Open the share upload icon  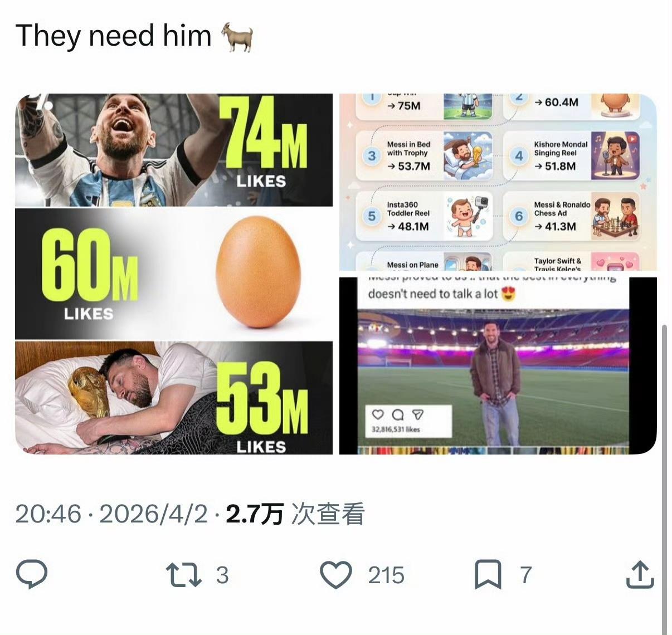[x=640, y=575]
